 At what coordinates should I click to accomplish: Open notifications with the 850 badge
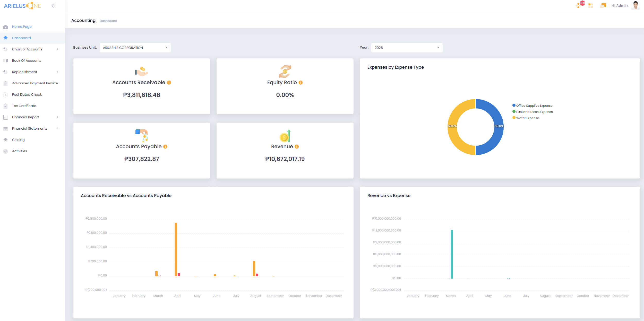coord(580,5)
